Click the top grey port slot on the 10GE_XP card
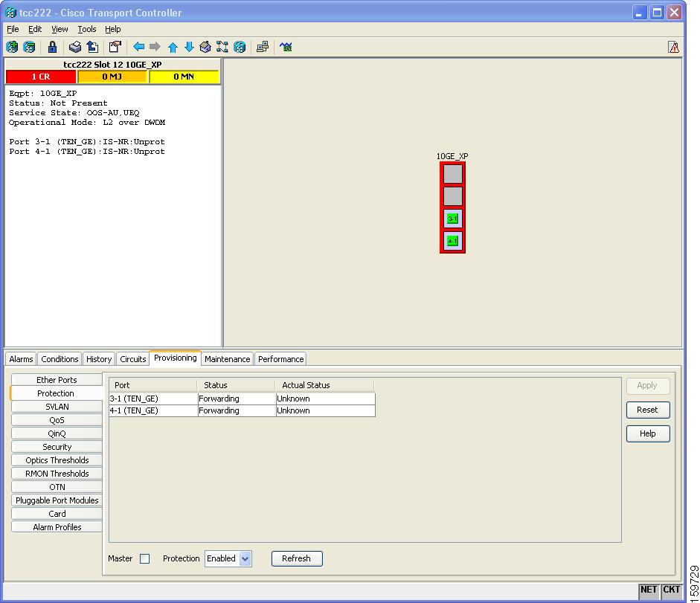Viewport: 700px width, 603px height. tap(453, 174)
